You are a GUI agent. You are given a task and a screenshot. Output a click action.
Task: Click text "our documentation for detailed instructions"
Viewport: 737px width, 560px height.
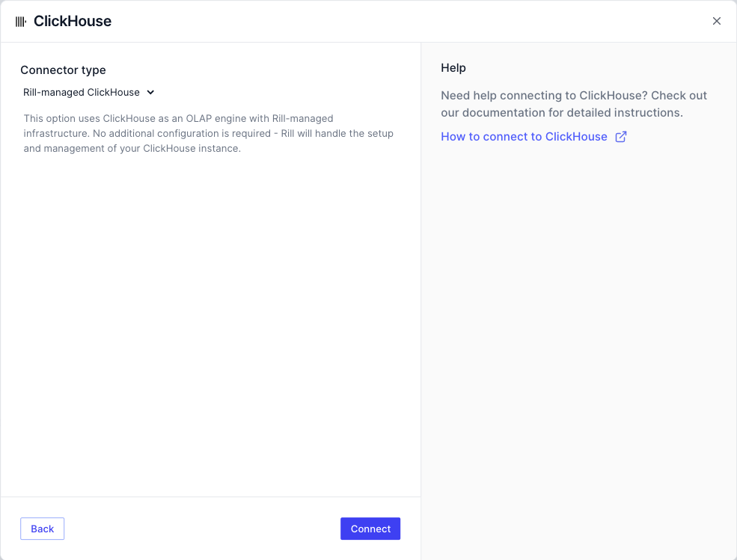[560, 113]
